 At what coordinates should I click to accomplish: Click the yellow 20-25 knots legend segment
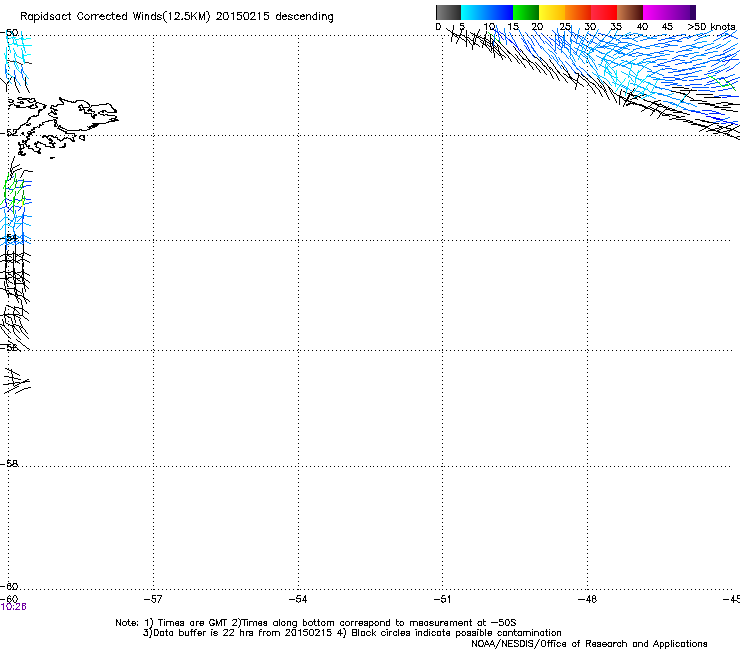[552, 12]
